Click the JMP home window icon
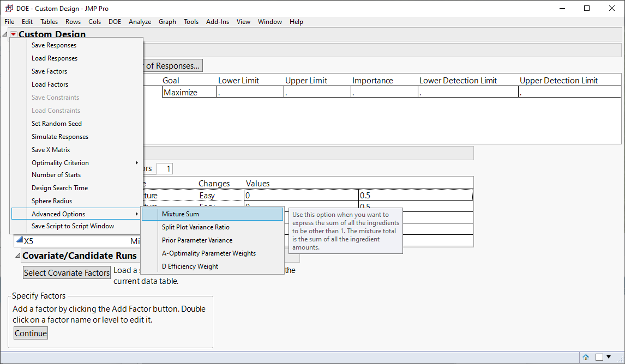The height and width of the screenshot is (364, 625). coord(586,357)
